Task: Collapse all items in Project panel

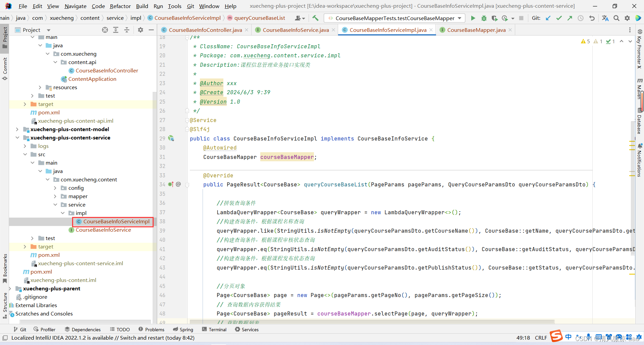Action: click(127, 30)
